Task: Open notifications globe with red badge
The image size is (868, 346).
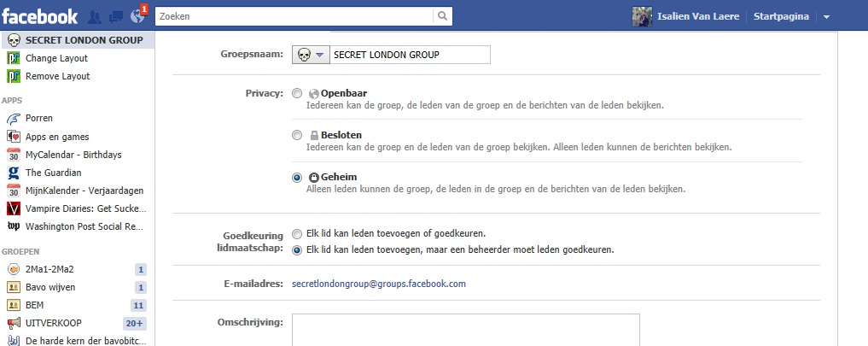Action: (137, 16)
